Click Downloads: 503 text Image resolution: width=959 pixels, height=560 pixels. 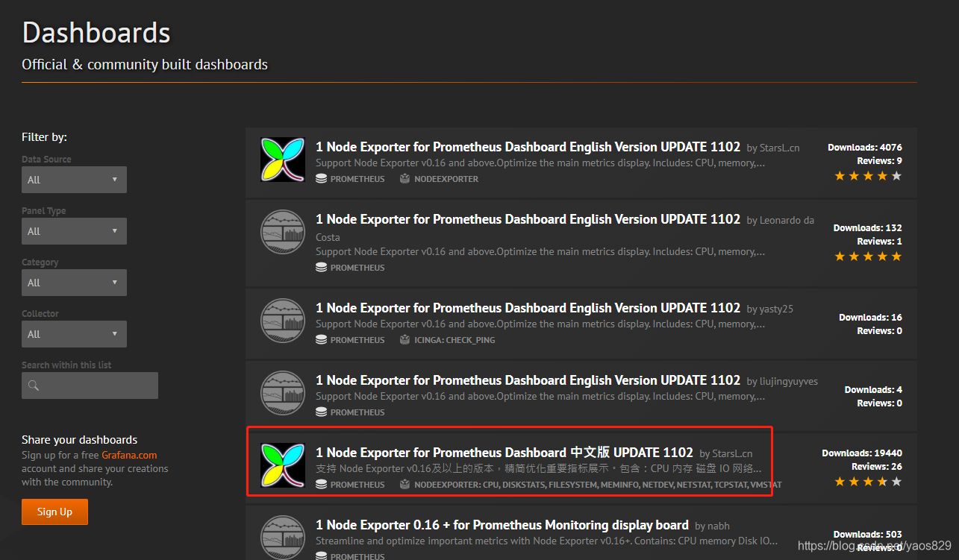click(868, 535)
